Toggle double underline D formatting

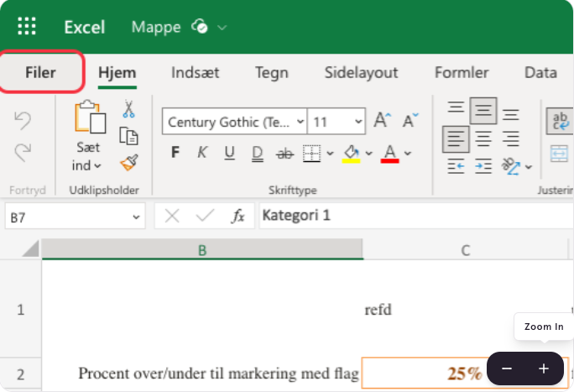click(258, 154)
